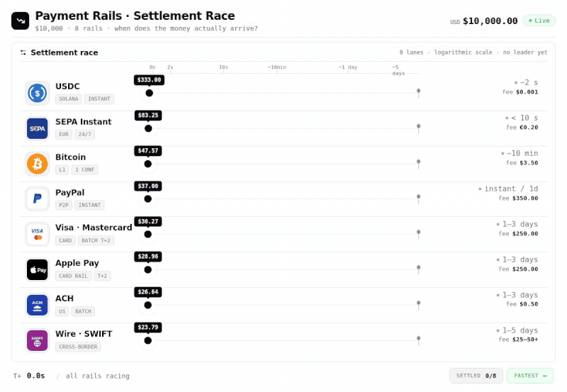
Task: Click the Bitcoin logo icon
Action: (x=38, y=164)
